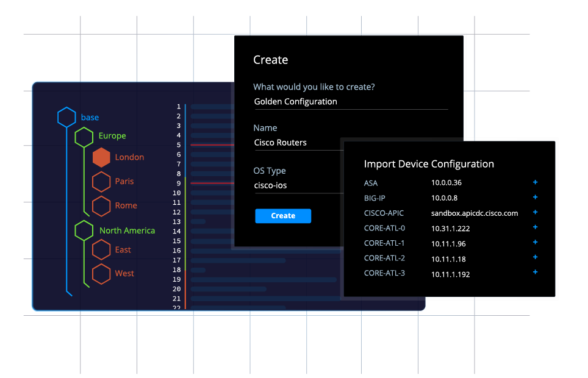The width and height of the screenshot is (588, 378).
Task: Select the London hexagon icon
Action: tap(102, 157)
